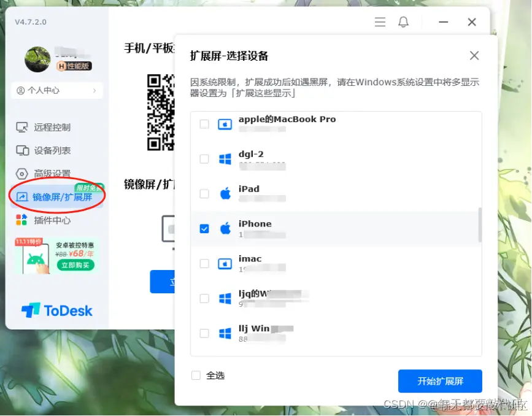This screenshot has width=532, height=416.
Task: Toggle the 全选 select-all checkbox
Action: [x=196, y=376]
